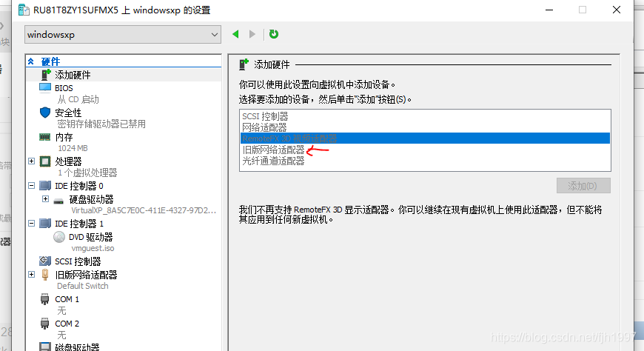Click the 处理器 CPU icon
The width and height of the screenshot is (644, 351).
tap(44, 161)
